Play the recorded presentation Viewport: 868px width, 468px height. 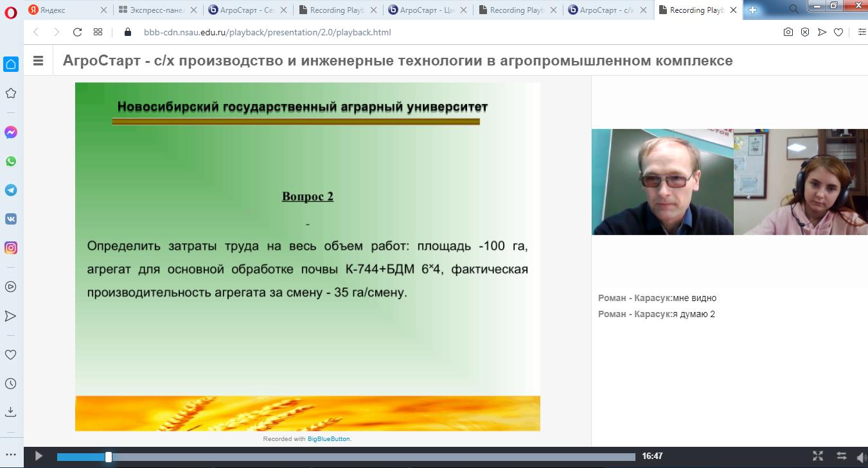[x=39, y=456]
